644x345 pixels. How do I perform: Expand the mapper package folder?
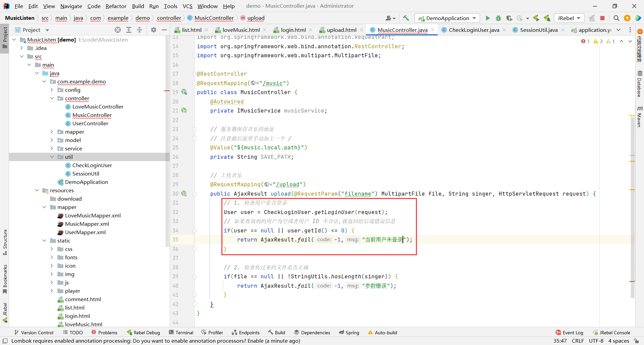[x=52, y=132]
